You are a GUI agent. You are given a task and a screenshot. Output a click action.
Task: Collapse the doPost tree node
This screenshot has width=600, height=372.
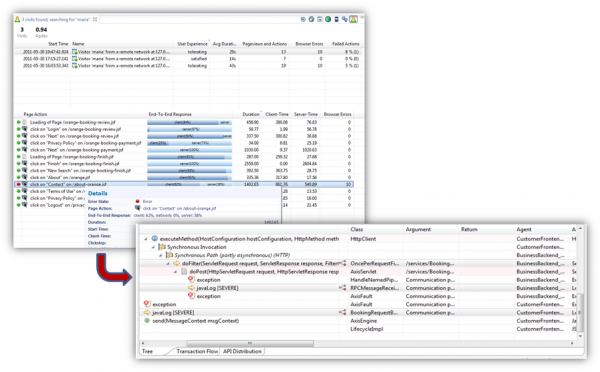point(175,271)
